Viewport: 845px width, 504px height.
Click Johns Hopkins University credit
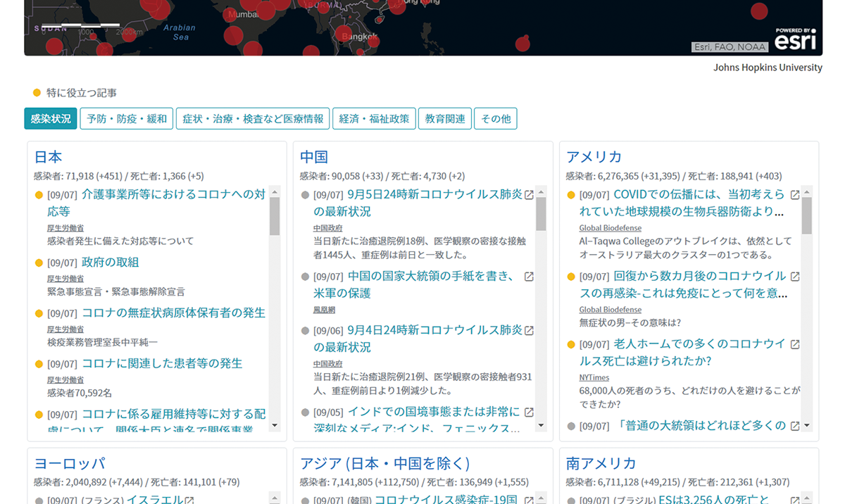768,68
